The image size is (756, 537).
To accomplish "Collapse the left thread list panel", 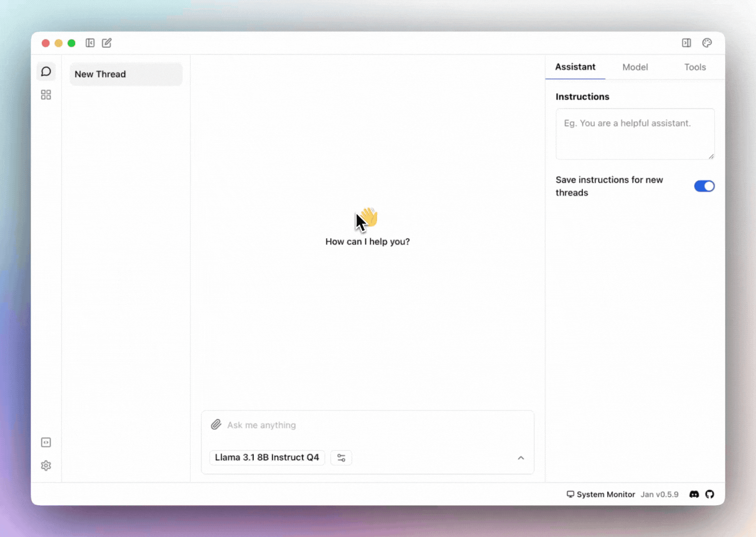I will [90, 43].
